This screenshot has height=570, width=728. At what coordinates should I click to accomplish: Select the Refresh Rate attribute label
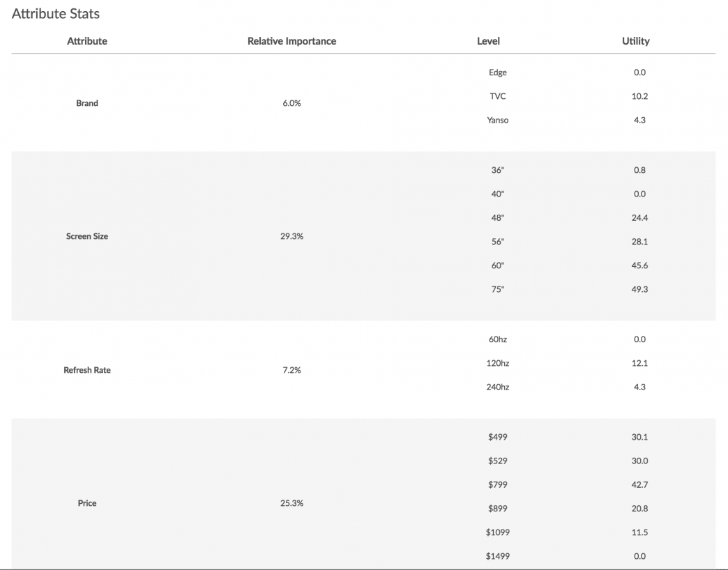(x=87, y=370)
